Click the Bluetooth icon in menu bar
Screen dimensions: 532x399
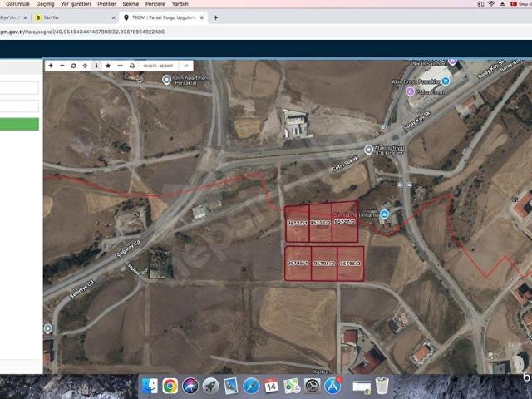[480, 4]
